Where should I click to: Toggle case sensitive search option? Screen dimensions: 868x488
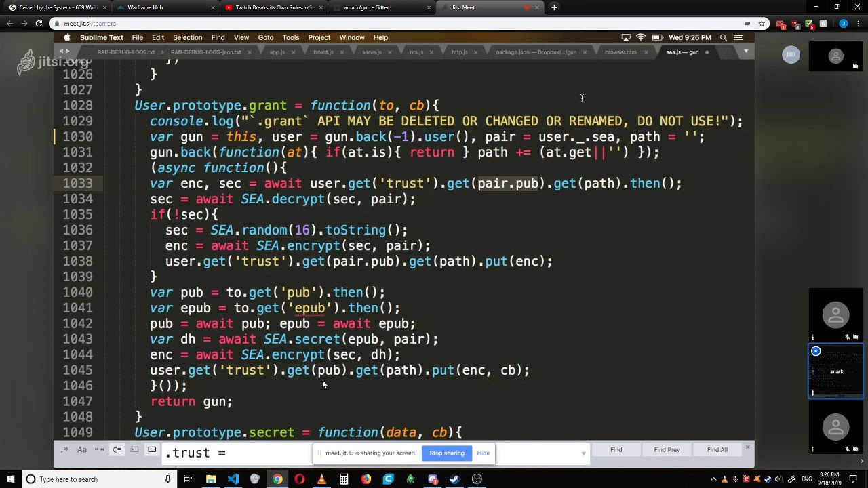tap(82, 450)
